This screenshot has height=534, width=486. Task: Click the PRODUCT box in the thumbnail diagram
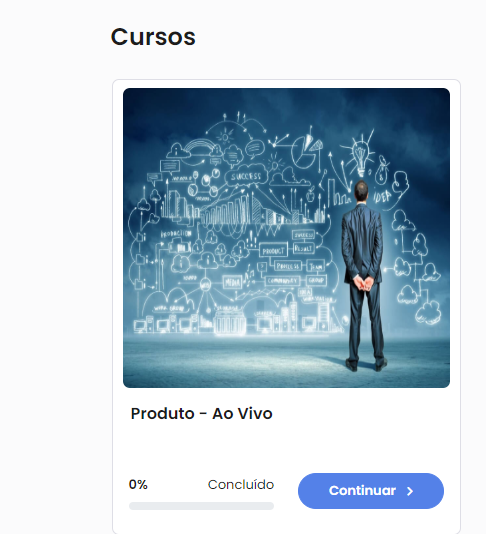(273, 251)
